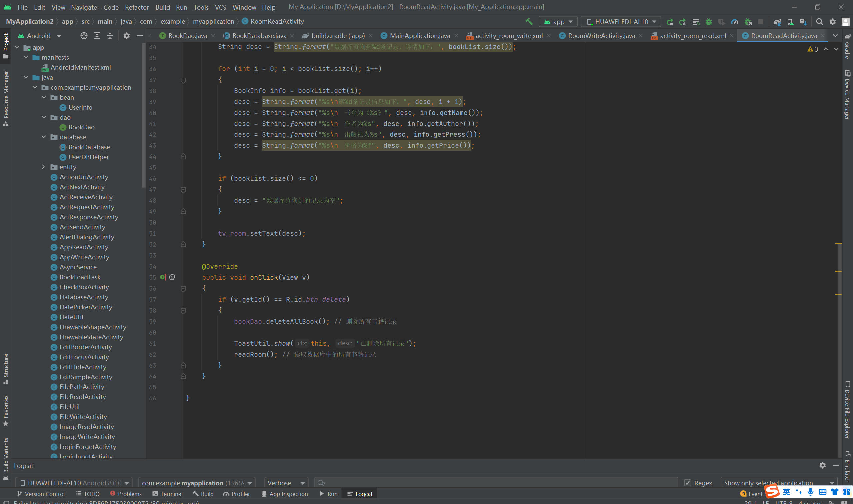Expand the entity package folder
The height and width of the screenshot is (504, 853).
tap(44, 167)
